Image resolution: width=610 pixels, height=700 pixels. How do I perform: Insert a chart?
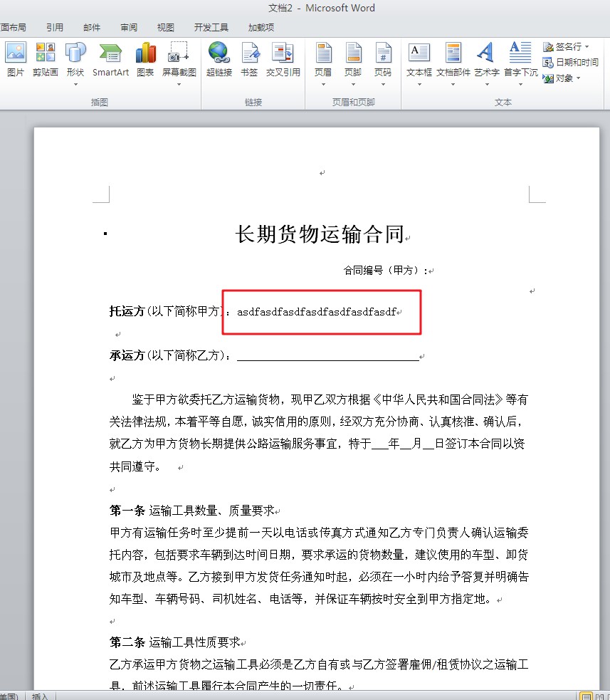(x=145, y=57)
